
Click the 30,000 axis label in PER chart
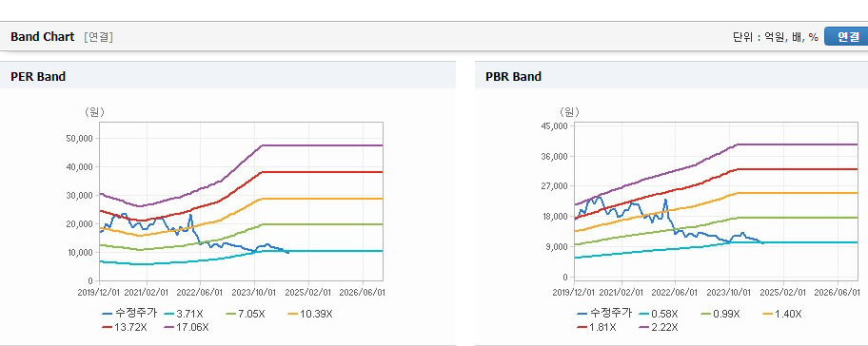(x=80, y=196)
